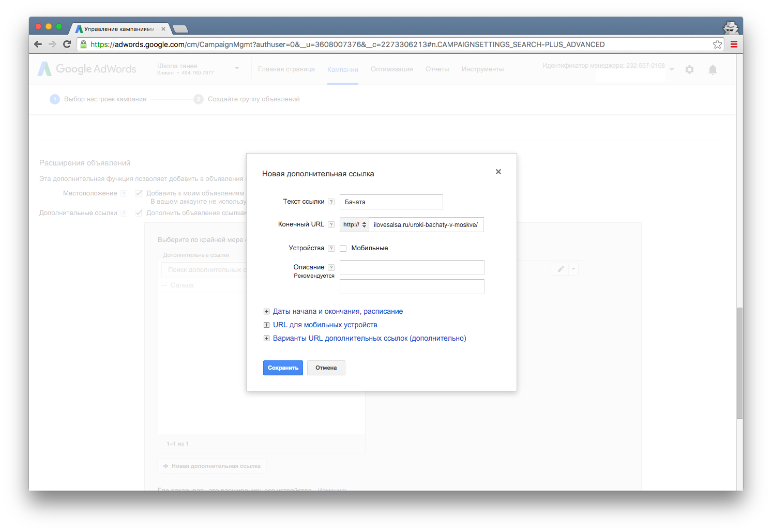Bookmark the page with the star icon
The width and height of the screenshot is (772, 532).
[717, 44]
